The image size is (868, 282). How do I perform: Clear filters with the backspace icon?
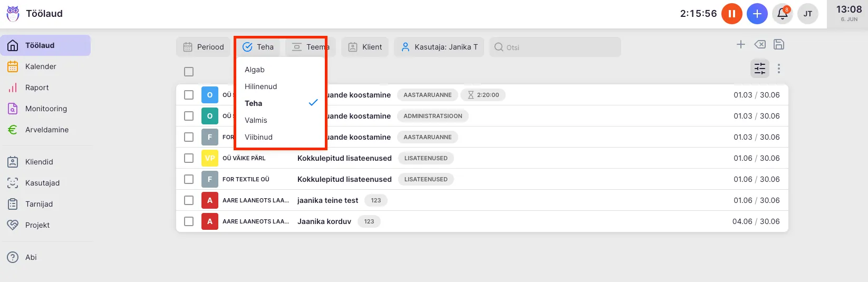[760, 45]
